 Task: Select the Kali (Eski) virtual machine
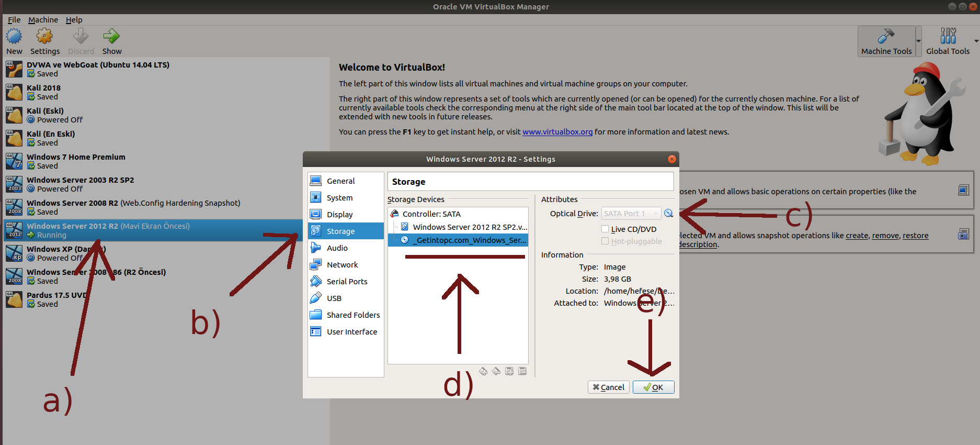click(x=166, y=115)
